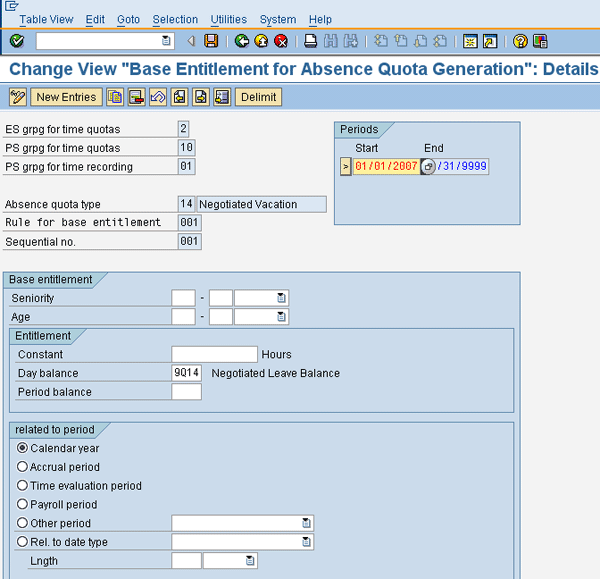Click the Previous Page icon
The image size is (600, 579).
[401, 41]
